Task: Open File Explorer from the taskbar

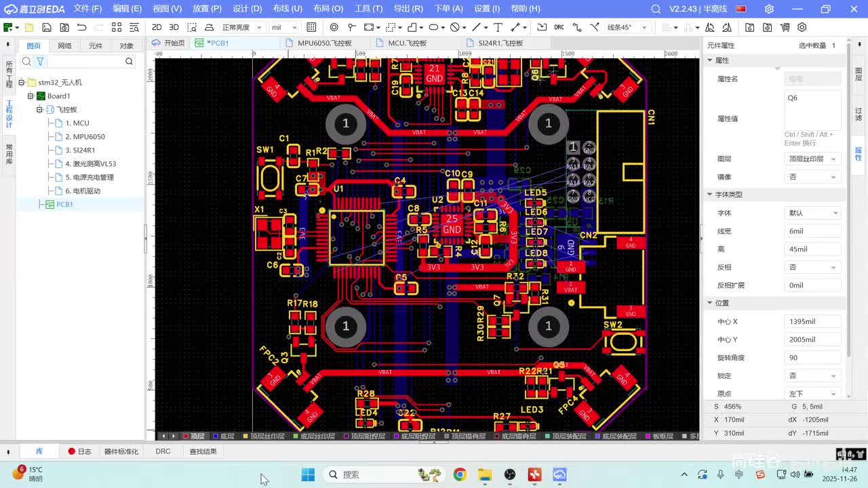Action: [485, 474]
